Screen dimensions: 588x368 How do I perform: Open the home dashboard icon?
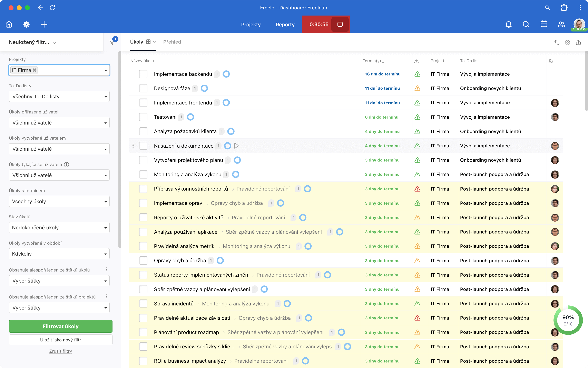[9, 24]
